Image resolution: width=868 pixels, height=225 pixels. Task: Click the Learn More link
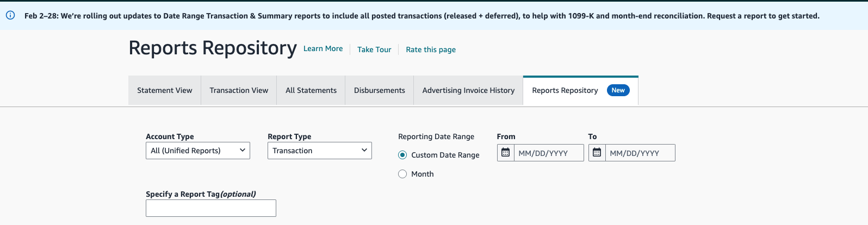323,48
